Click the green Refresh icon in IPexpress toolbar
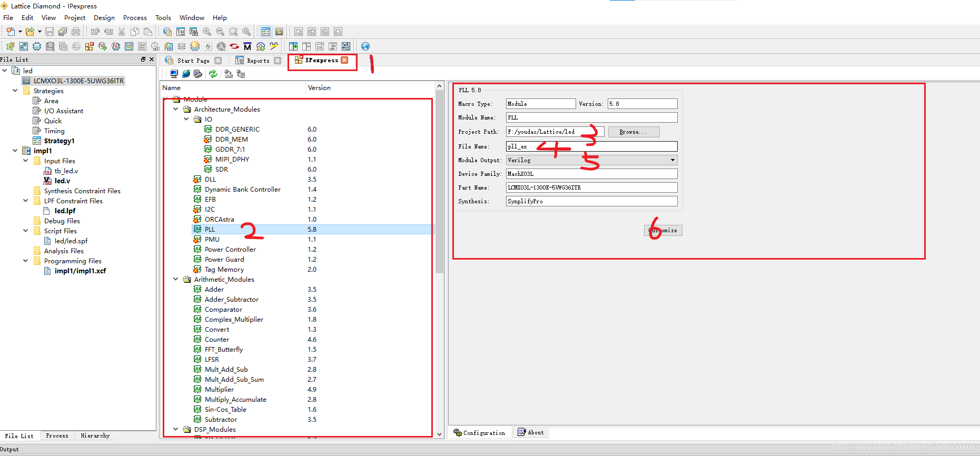Viewport: 980px width, 456px height. [213, 74]
